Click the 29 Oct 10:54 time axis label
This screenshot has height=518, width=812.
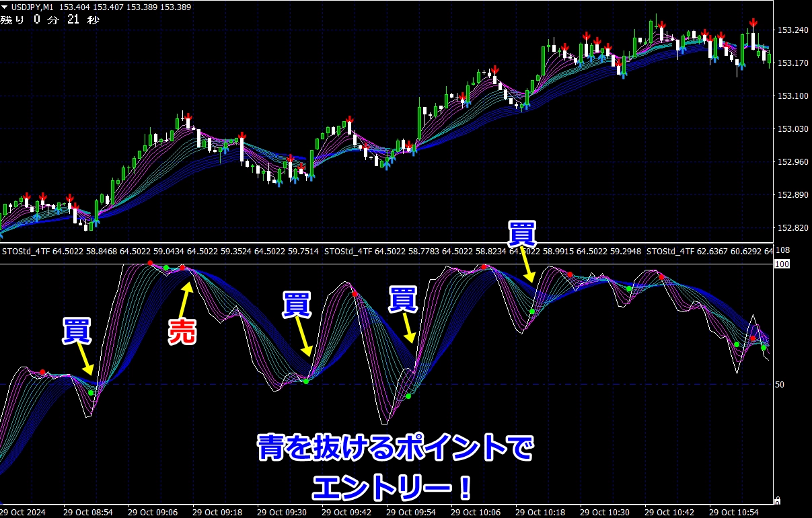(735, 512)
